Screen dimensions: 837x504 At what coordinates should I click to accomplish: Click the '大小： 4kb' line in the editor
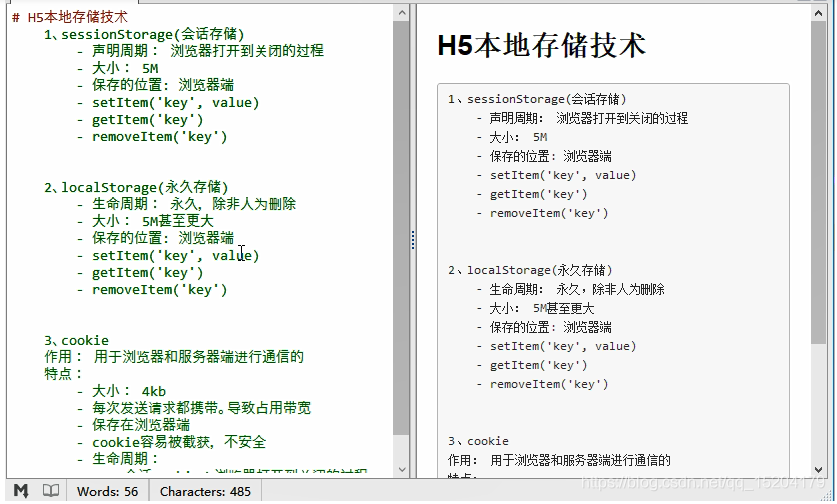click(x=121, y=391)
